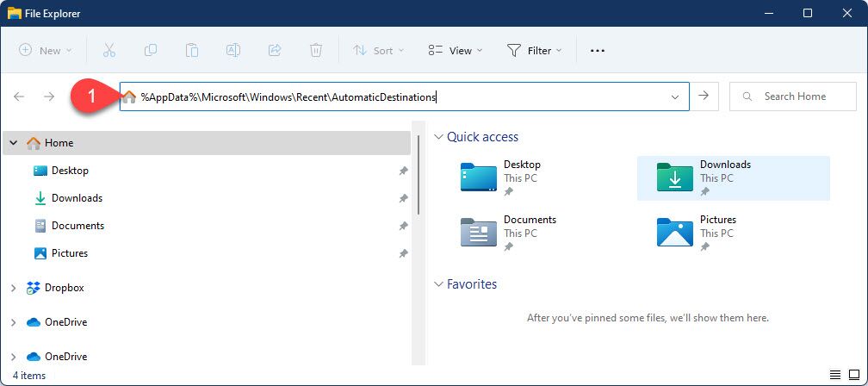Screen dimensions: 868x386
Task: Click the Rename icon in toolbar
Action: [233, 50]
